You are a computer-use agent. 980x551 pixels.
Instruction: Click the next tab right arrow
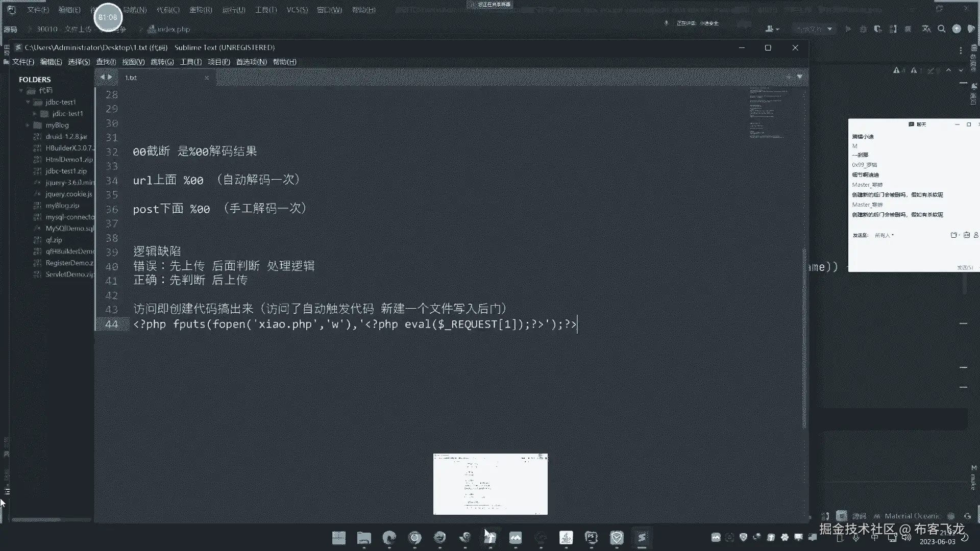(x=110, y=77)
